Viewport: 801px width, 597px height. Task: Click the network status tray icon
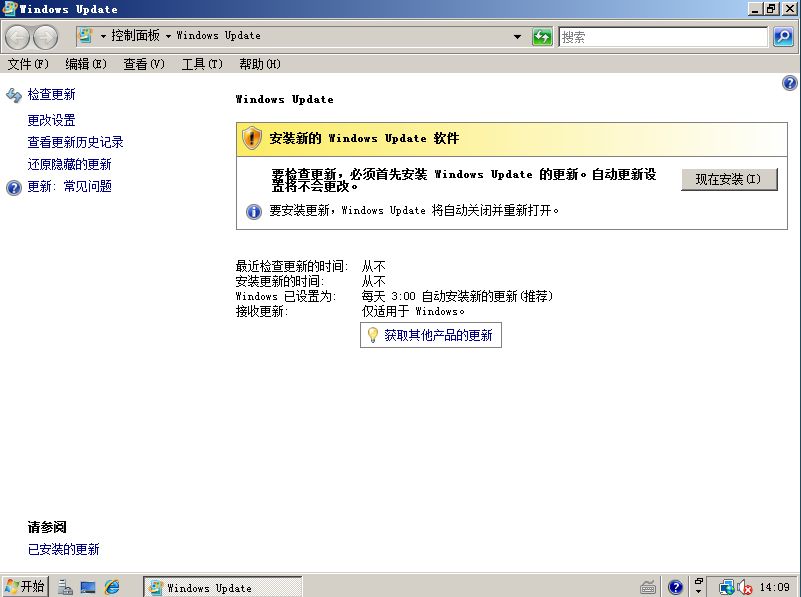(x=726, y=587)
